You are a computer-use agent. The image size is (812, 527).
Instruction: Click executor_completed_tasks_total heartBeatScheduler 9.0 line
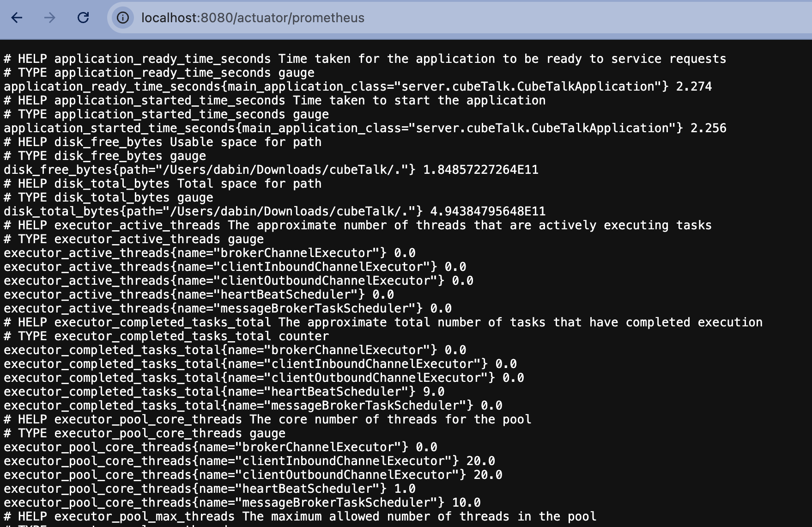(x=224, y=392)
